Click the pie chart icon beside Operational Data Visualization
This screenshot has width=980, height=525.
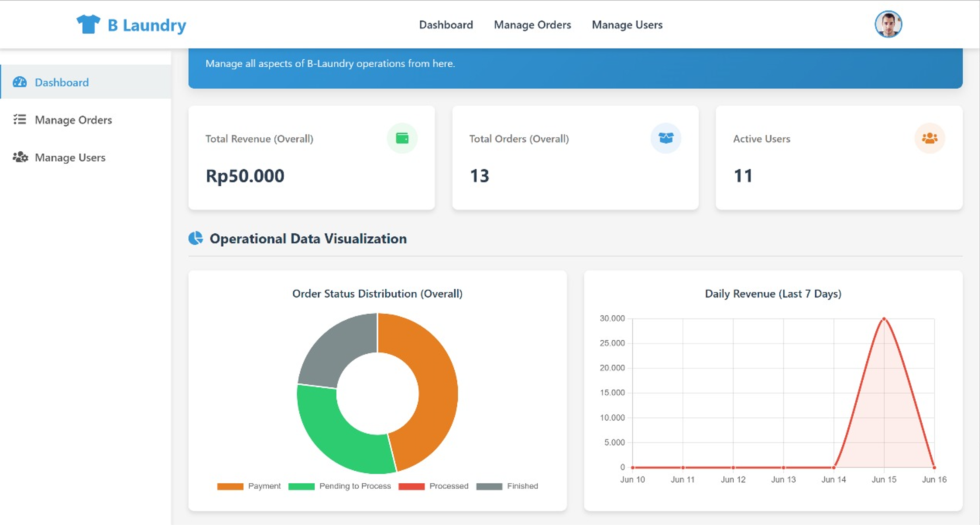click(x=195, y=238)
